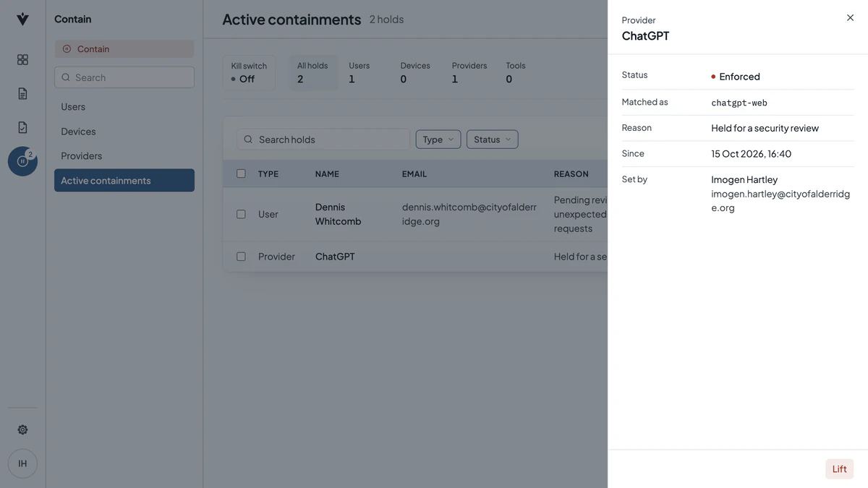Click Imogen Hartley's email address

tap(780, 201)
